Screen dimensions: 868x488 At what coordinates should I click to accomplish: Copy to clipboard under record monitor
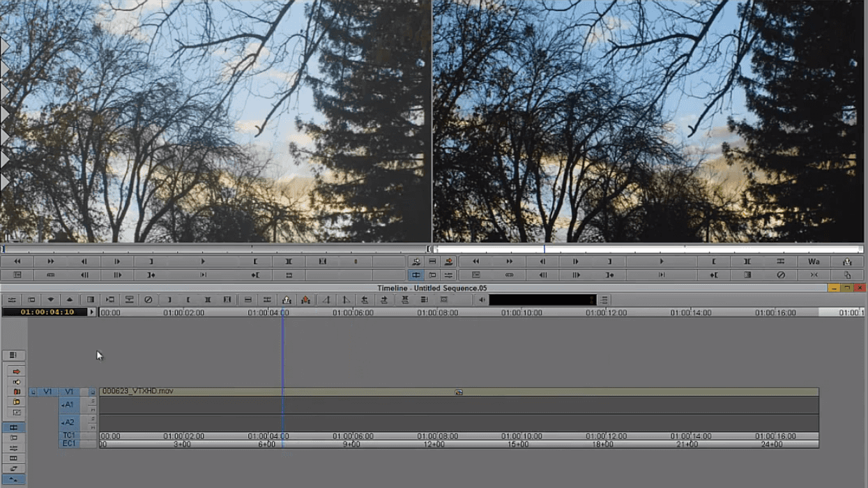pos(847,275)
